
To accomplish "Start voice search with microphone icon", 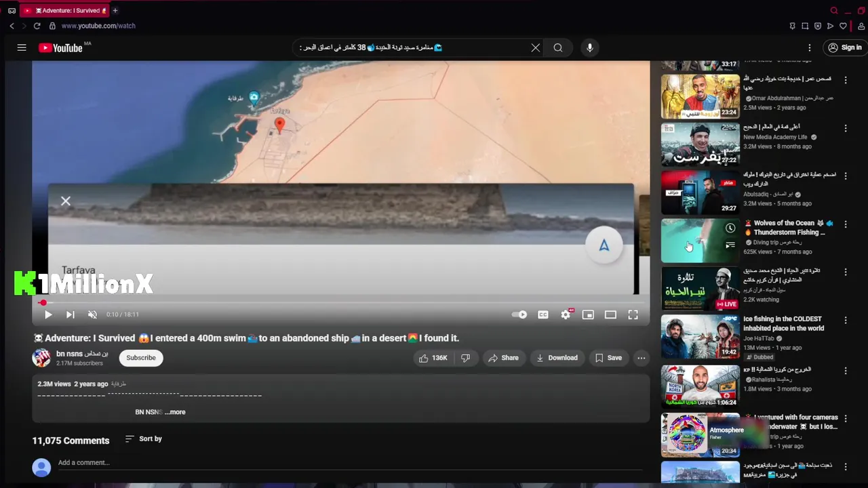I will point(590,47).
